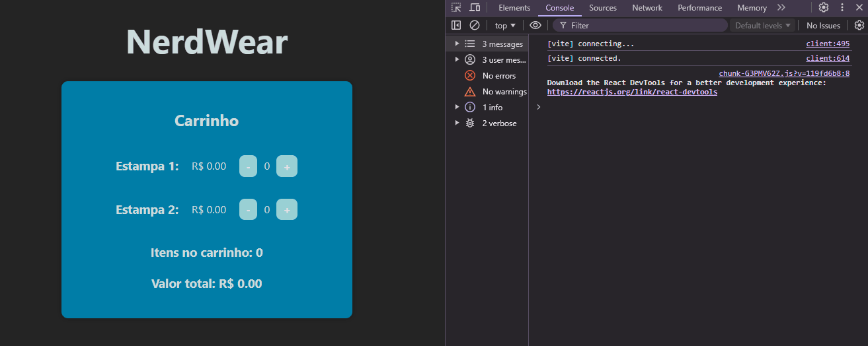Open the Performance tab
This screenshot has height=346, width=868.
click(700, 8)
